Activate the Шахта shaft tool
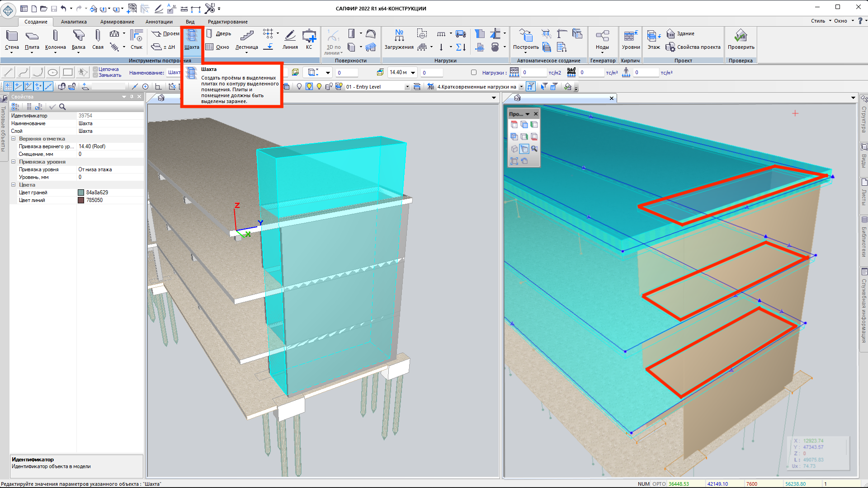 click(x=192, y=39)
